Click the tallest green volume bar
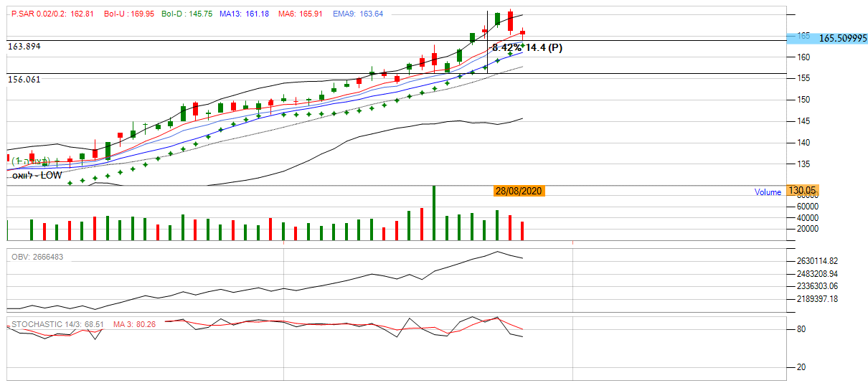Screen dimensions: 868x383 point(433,213)
